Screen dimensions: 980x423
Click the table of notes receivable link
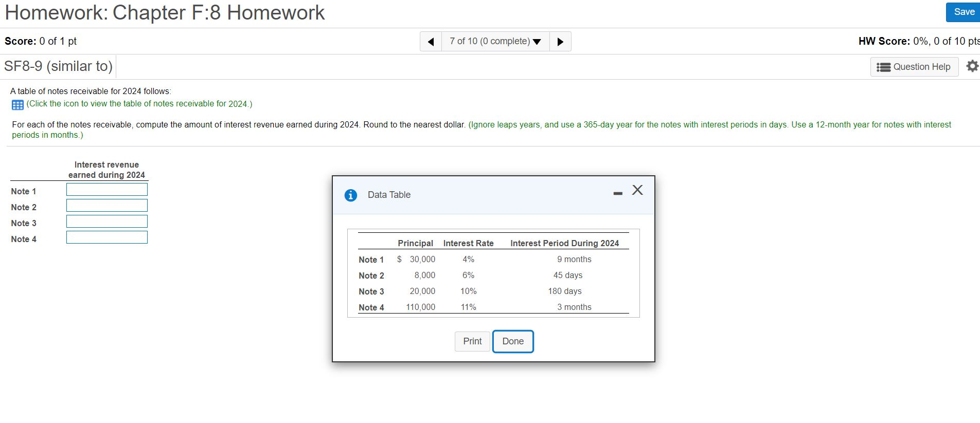[x=139, y=104]
